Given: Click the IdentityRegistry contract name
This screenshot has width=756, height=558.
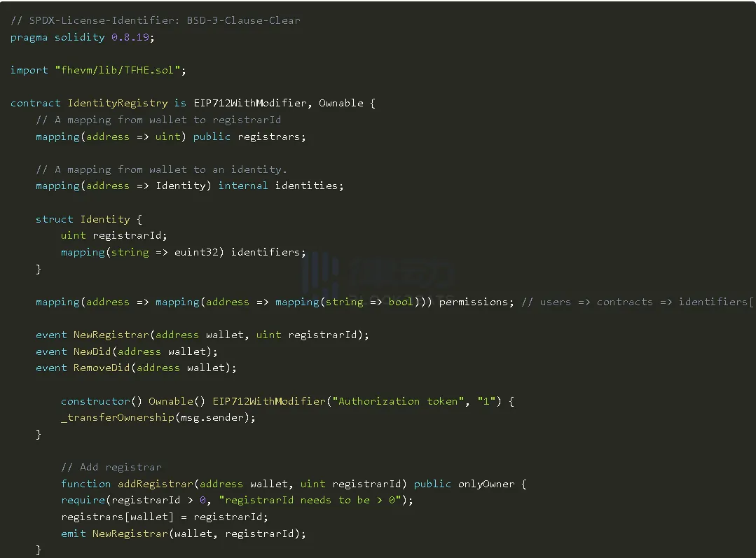Looking at the screenshot, I should point(117,103).
